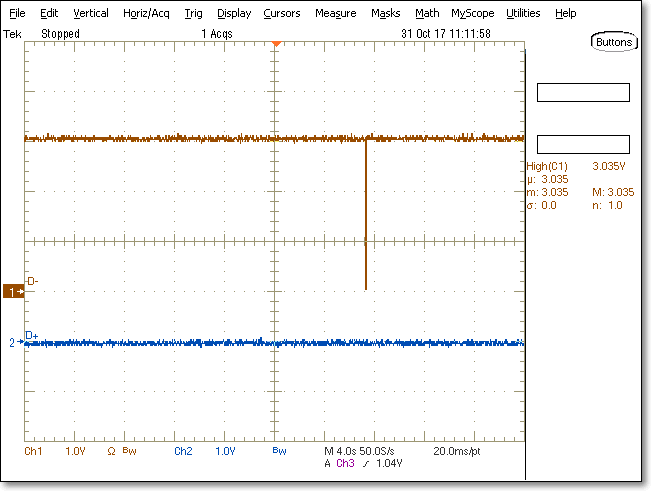Click the mean μ: 3.035 statistic

[548, 179]
